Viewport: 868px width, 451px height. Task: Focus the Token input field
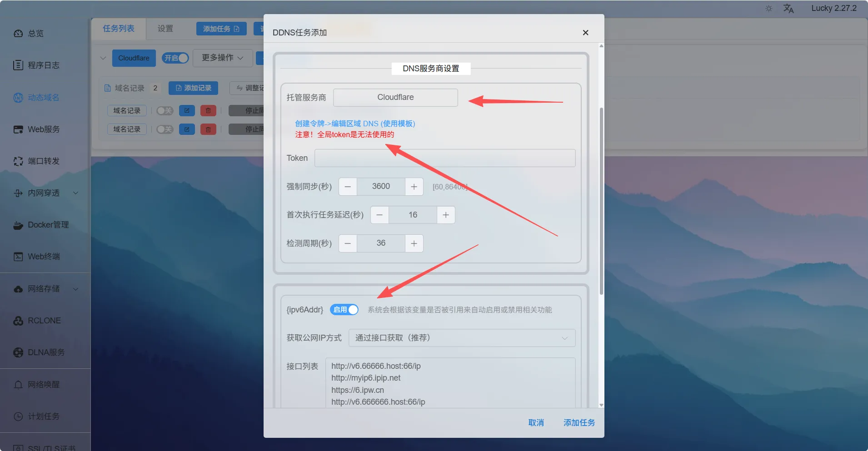[445, 158]
